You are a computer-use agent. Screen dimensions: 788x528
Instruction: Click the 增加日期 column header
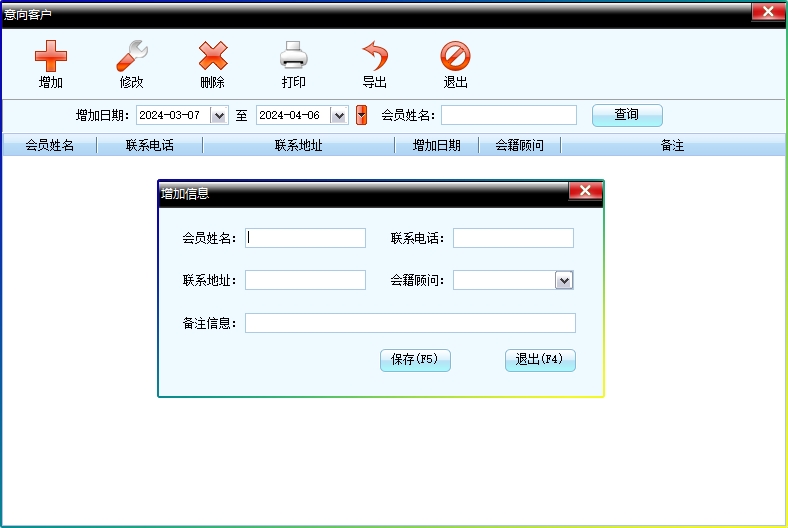[437, 146]
